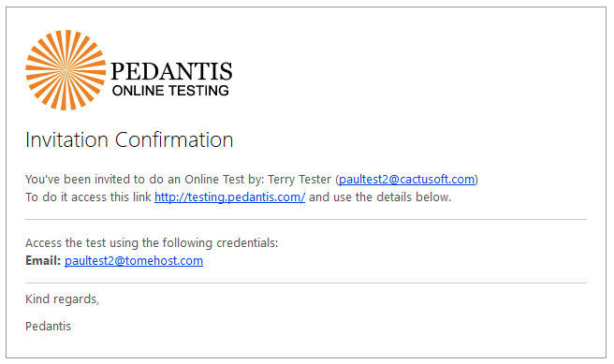Image resolution: width=614 pixels, height=364 pixels.
Task: Click the word "Confirmation" in the heading
Action: pyautogui.click(x=174, y=139)
